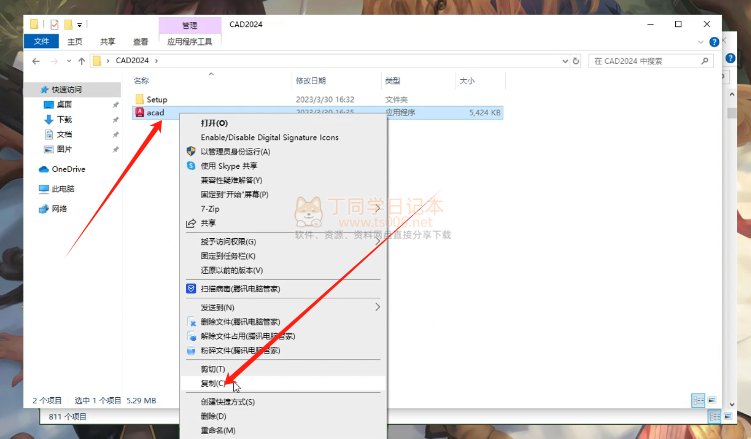Click the New Folder quick access icon
Screen dimensions: 751x439
point(68,24)
